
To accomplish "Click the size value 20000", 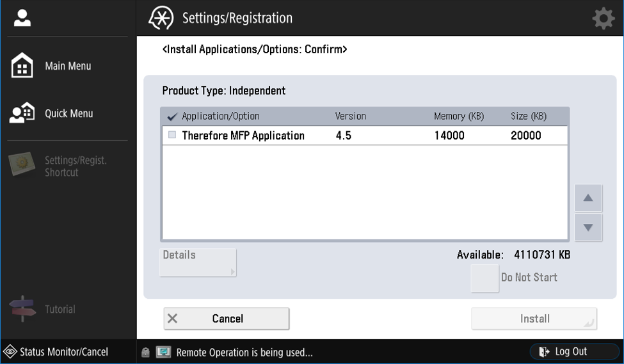I will [525, 135].
